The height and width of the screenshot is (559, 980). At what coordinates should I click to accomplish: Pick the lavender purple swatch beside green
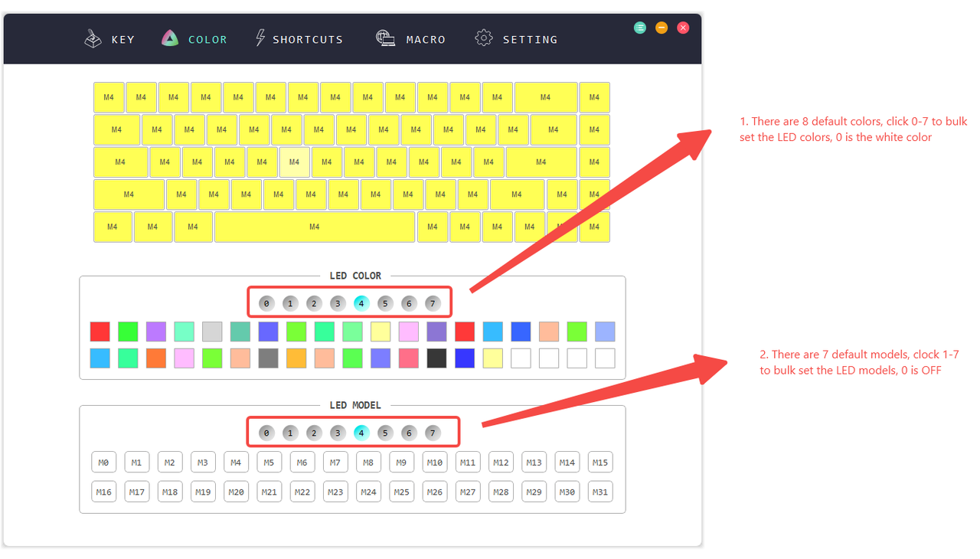tap(156, 332)
